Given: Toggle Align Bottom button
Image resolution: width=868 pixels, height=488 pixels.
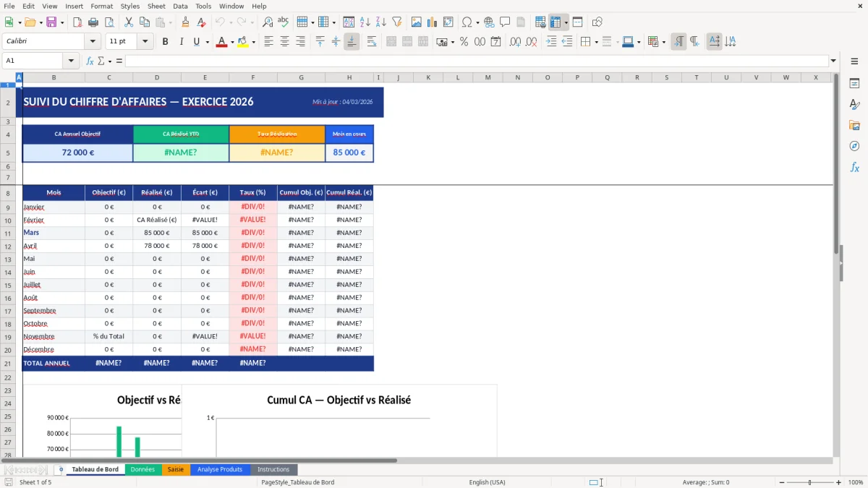Looking at the screenshot, I should 352,42.
